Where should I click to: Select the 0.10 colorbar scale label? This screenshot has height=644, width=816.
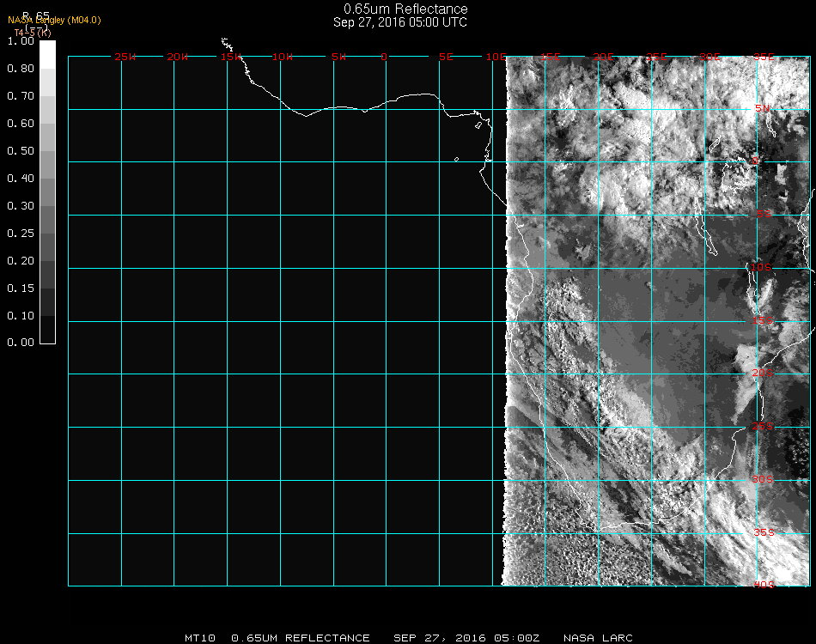[x=21, y=316]
